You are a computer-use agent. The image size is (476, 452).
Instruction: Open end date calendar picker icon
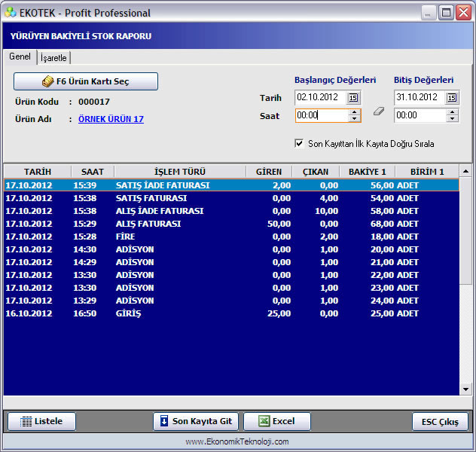pyautogui.click(x=452, y=98)
